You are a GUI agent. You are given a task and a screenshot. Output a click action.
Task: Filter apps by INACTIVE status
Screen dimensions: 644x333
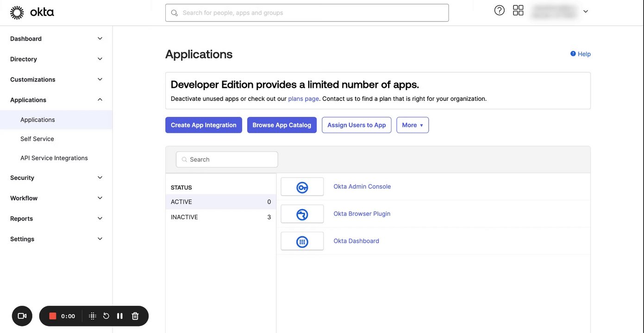(x=184, y=217)
